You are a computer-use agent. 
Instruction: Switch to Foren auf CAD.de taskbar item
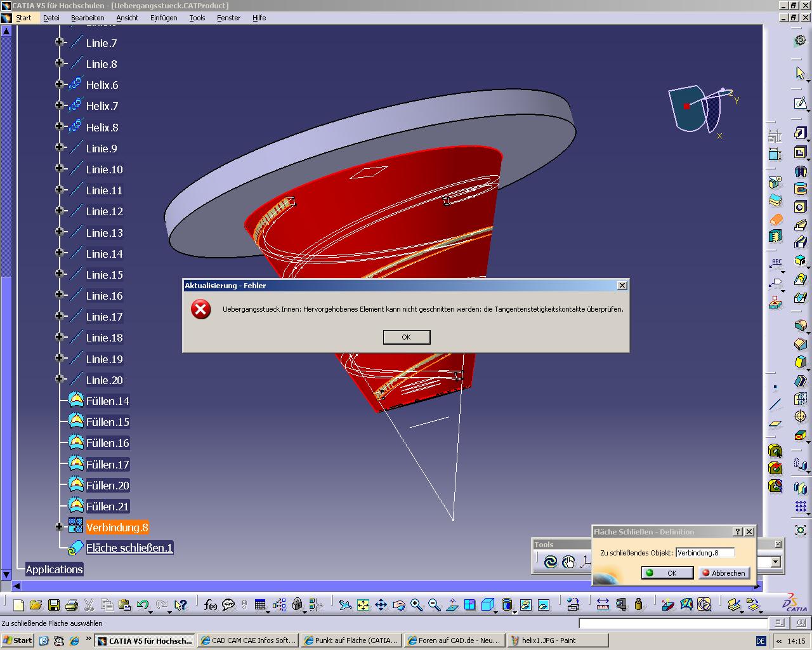[454, 640]
